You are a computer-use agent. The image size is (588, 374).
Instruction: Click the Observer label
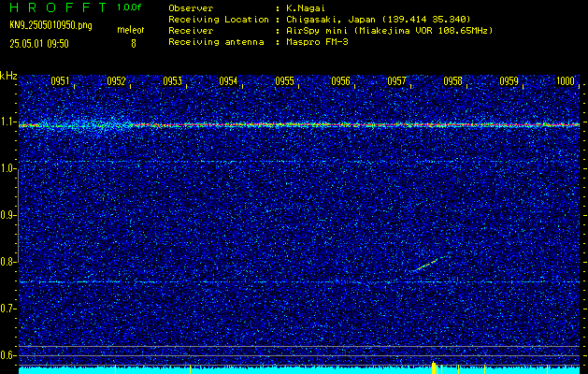coord(191,8)
